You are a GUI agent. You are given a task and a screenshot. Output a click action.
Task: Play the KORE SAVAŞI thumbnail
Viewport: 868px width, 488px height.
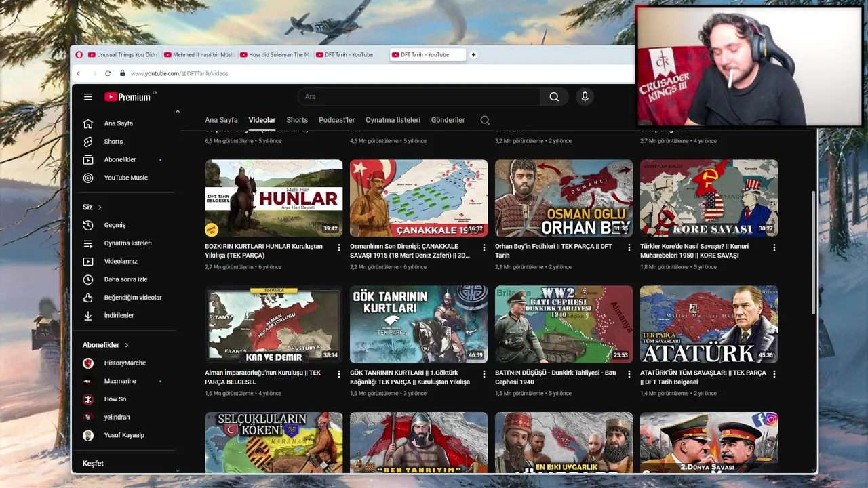(x=709, y=198)
